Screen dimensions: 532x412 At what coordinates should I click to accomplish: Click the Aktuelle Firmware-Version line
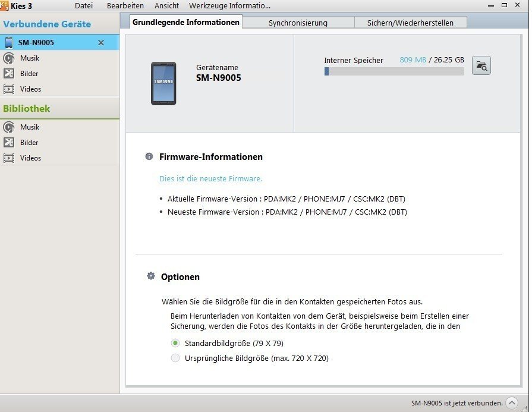pos(287,199)
